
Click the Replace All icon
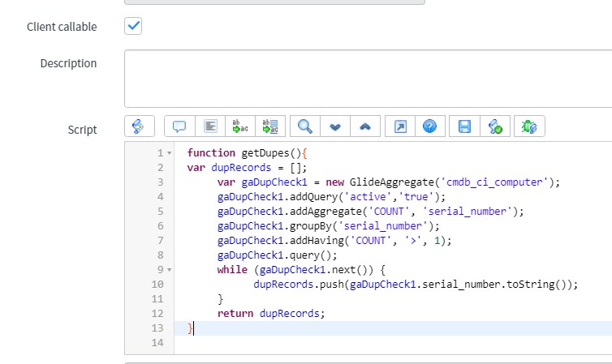[x=270, y=126]
